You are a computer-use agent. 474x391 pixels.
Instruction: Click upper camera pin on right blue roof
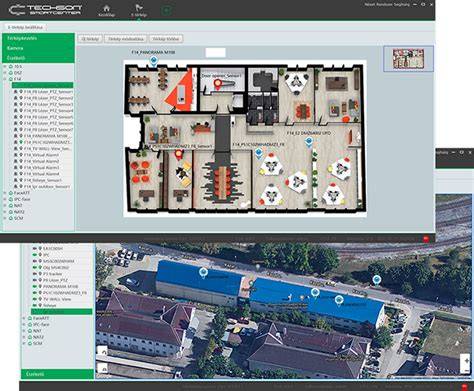[315, 293]
